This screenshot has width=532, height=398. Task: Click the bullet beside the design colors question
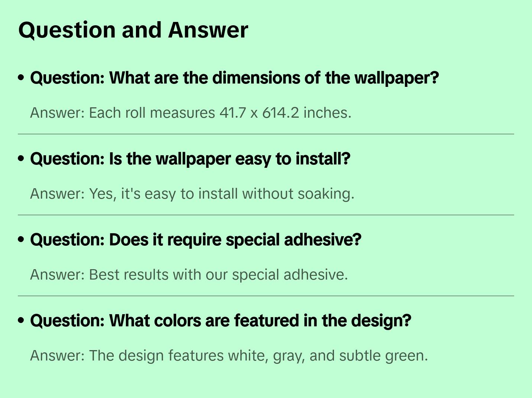tap(21, 320)
